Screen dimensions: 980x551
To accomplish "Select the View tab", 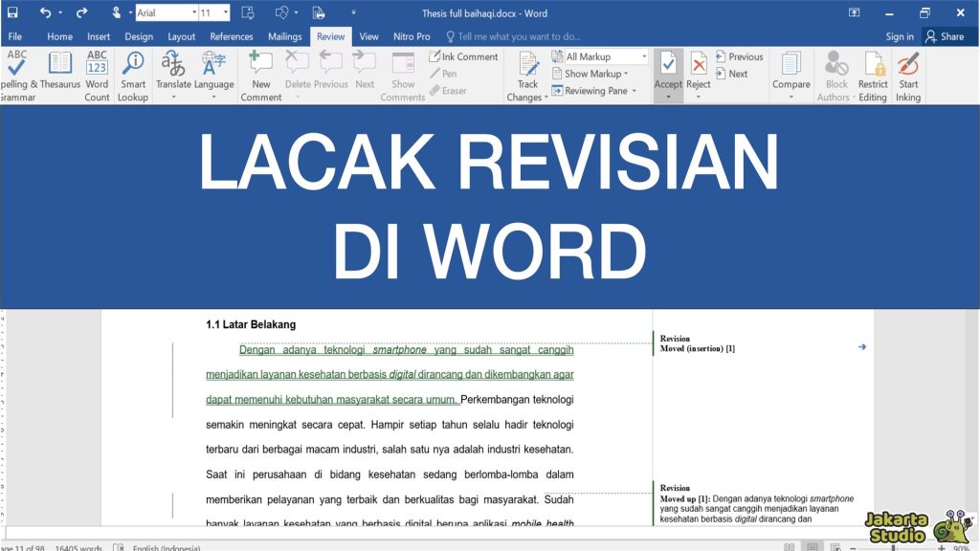I will point(368,37).
